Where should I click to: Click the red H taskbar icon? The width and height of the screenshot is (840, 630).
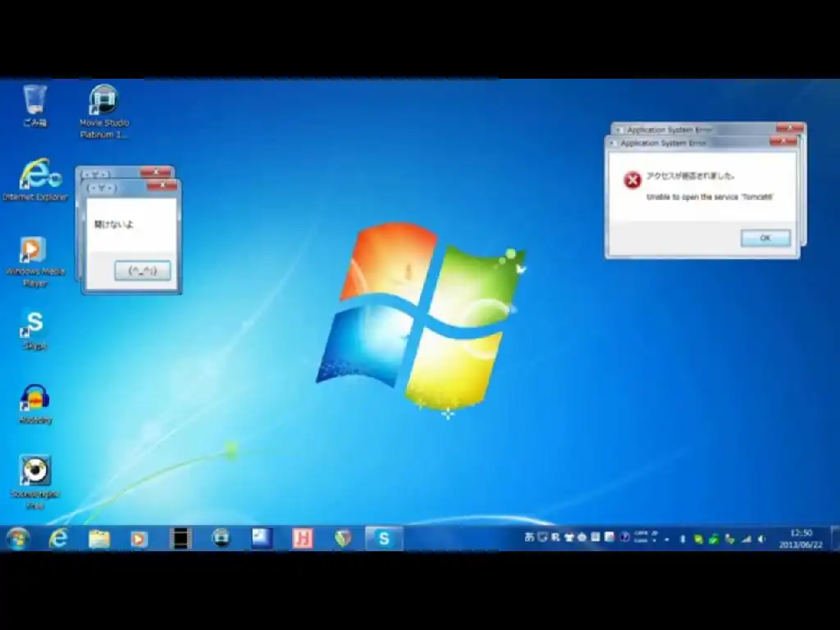303,538
